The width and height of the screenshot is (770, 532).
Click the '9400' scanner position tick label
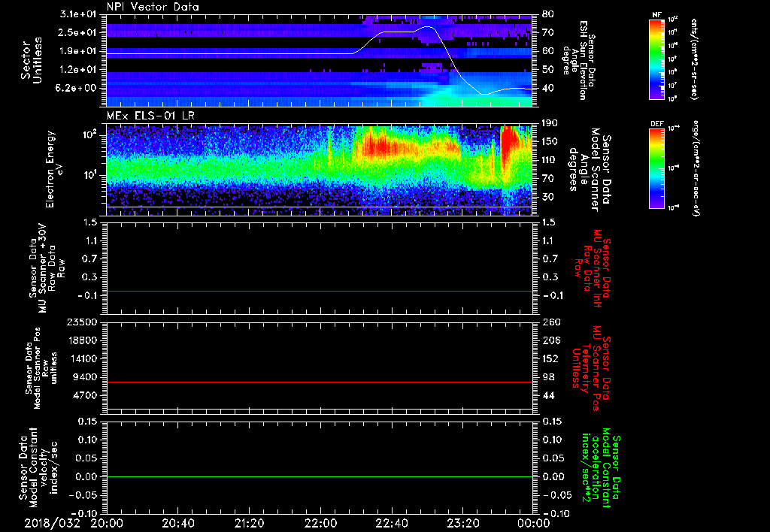(84, 377)
